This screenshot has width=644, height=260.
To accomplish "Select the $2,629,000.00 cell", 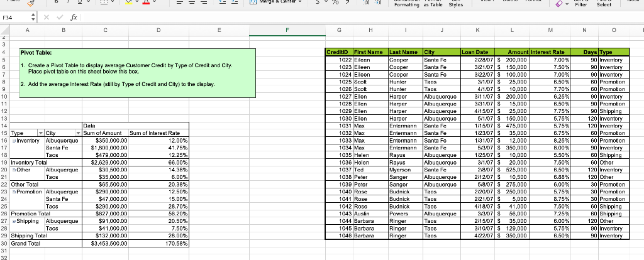I will click(x=105, y=163).
